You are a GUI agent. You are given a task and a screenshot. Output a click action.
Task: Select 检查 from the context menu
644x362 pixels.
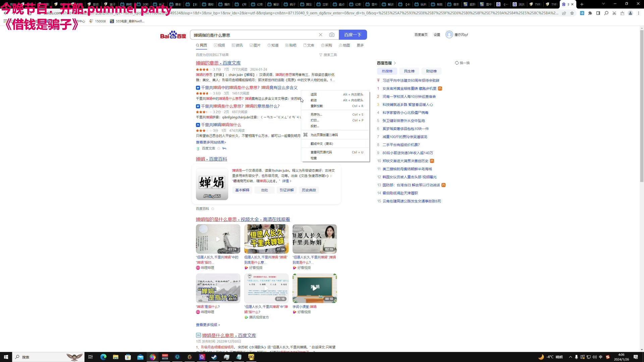coord(314,158)
